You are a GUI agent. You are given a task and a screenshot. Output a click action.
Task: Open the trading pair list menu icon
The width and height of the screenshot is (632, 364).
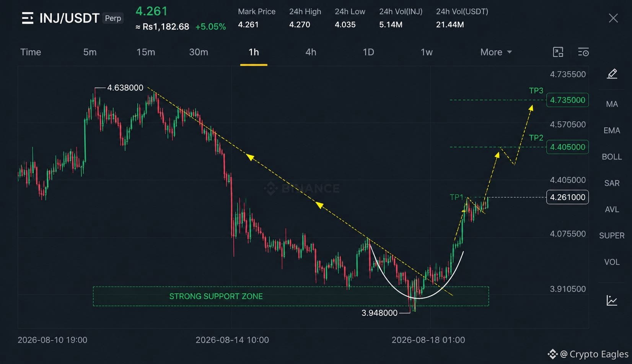coord(28,18)
